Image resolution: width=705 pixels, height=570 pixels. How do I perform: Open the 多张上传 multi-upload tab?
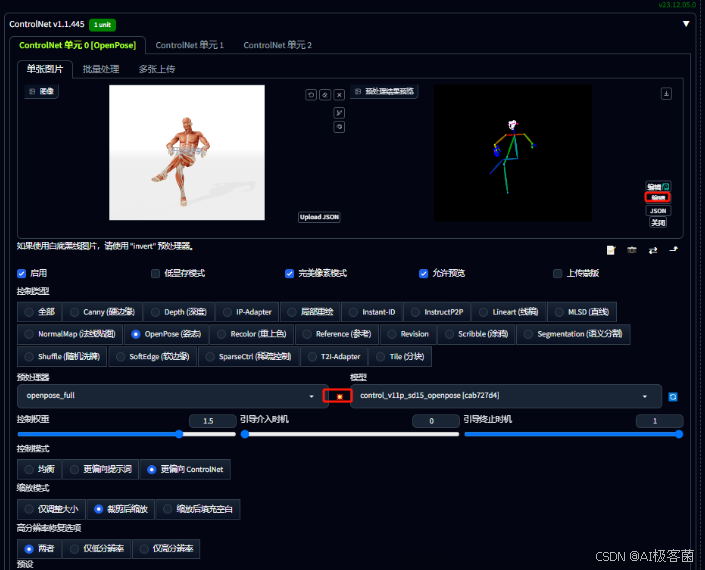coord(157,69)
